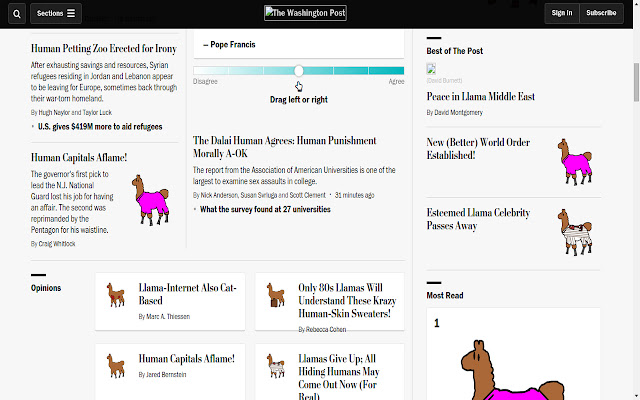
Task: Click author name Craig Whitlock
Action: [57, 244]
